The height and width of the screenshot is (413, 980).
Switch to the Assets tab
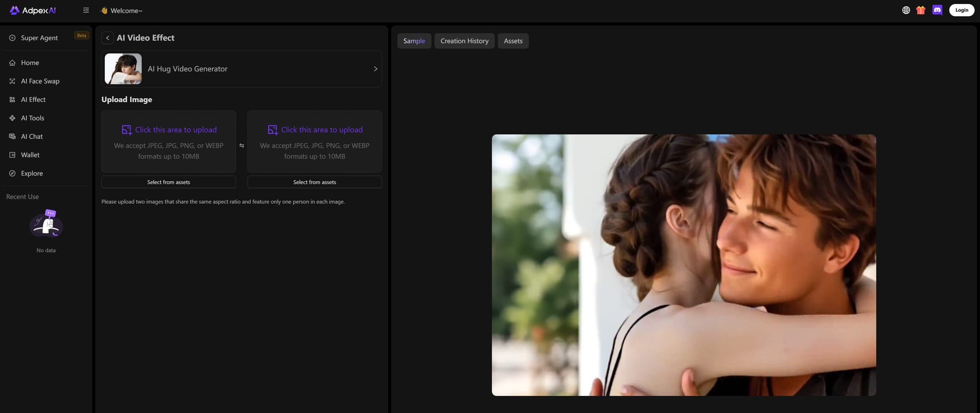point(513,41)
